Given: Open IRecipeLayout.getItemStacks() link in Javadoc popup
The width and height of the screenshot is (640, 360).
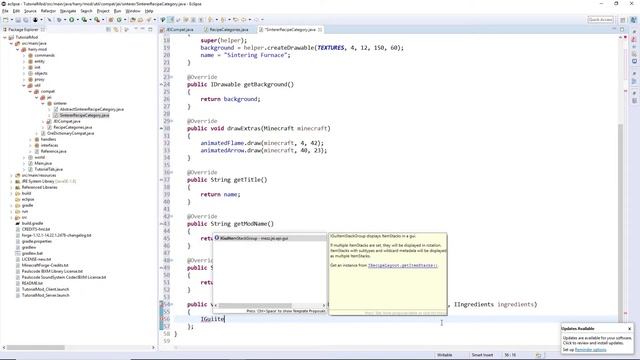Looking at the screenshot, I should (x=402, y=265).
